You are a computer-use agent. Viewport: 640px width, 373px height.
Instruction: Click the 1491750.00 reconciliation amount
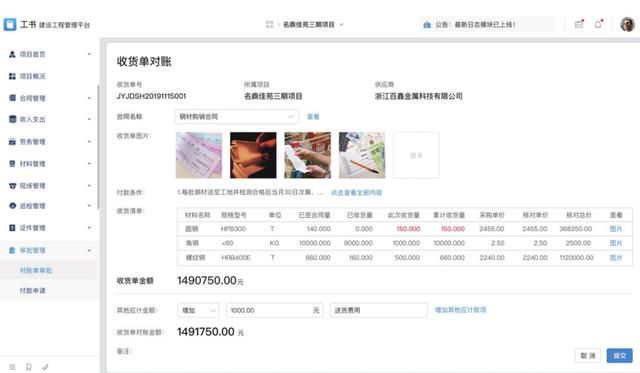point(206,332)
